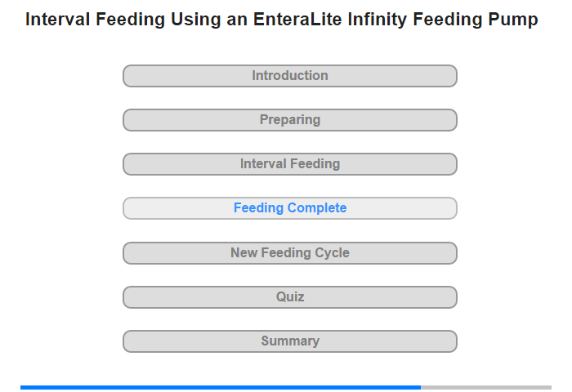Click the word EnteraLite in the title
572x392 pixels.
pos(297,20)
